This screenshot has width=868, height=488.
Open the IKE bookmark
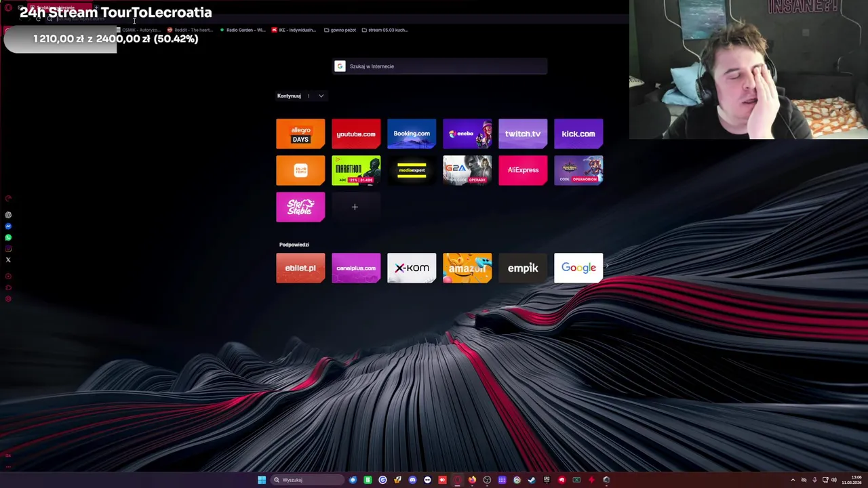pos(294,30)
